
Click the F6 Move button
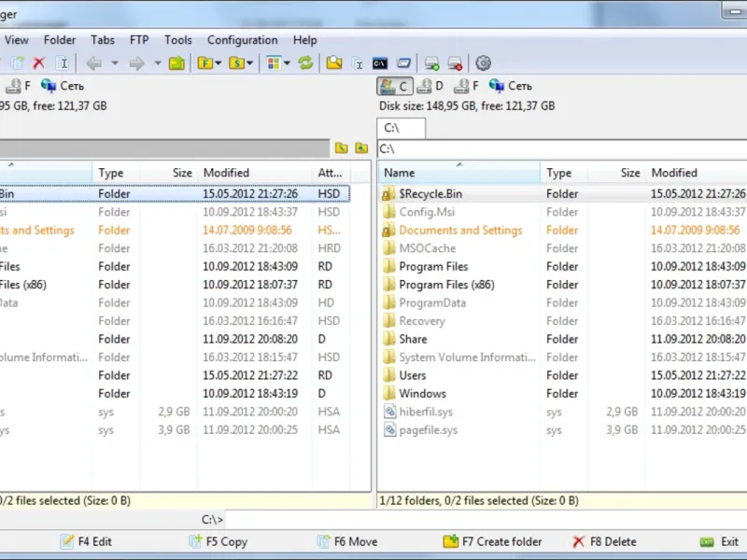347,541
